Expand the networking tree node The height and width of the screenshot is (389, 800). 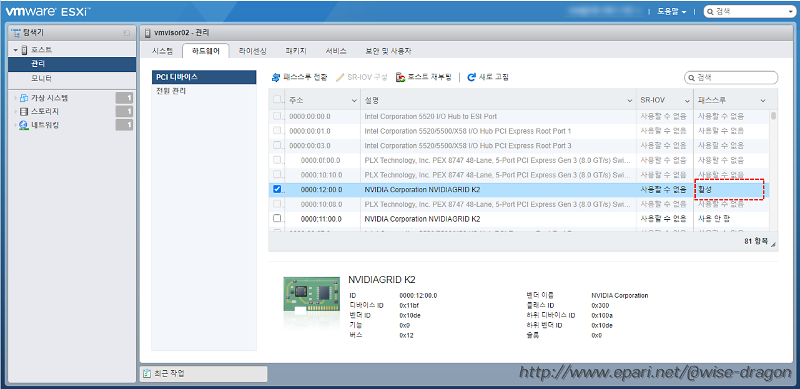16,125
